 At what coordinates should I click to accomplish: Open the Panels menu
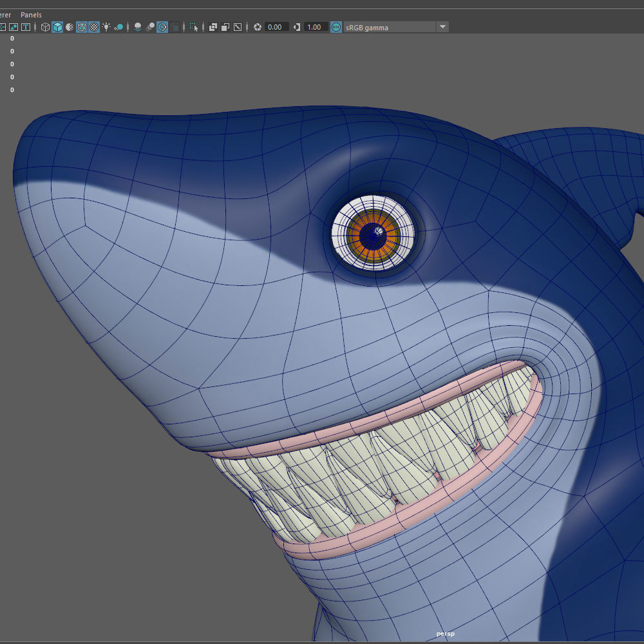tap(31, 15)
